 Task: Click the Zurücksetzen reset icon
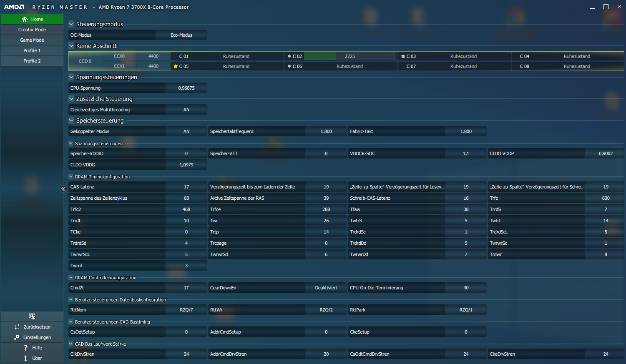click(17, 327)
